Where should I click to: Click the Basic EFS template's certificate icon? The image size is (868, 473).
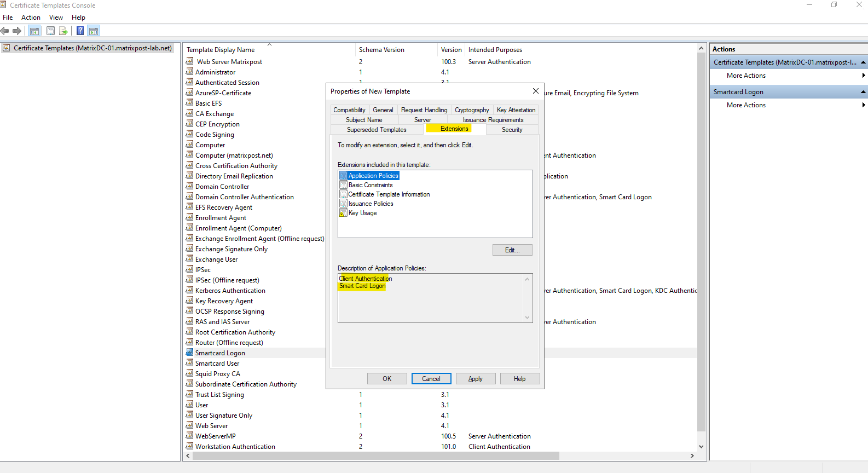click(189, 103)
